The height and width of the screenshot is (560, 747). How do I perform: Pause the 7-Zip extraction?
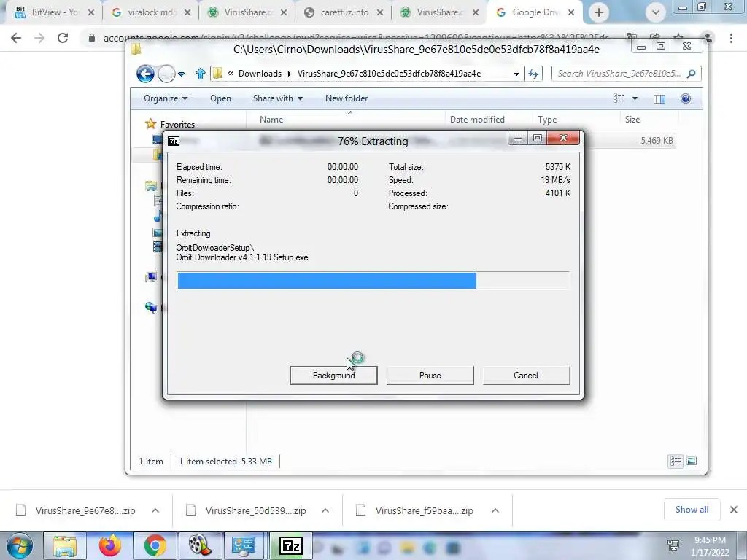pos(430,376)
